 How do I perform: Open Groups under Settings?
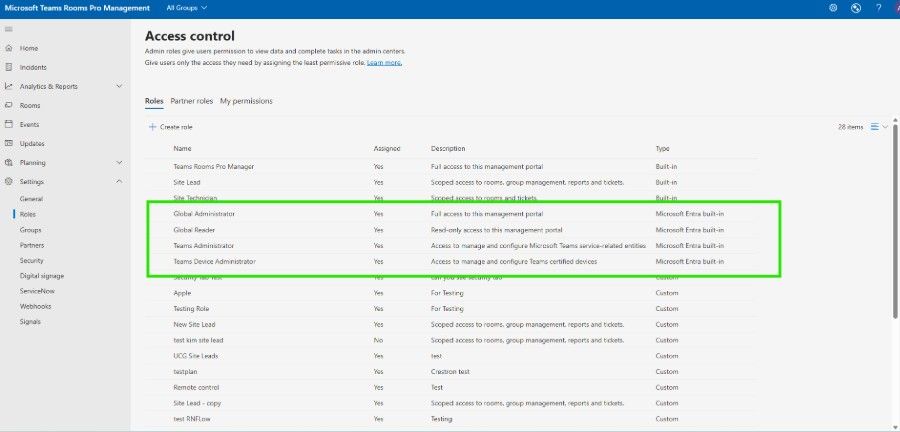tap(30, 229)
